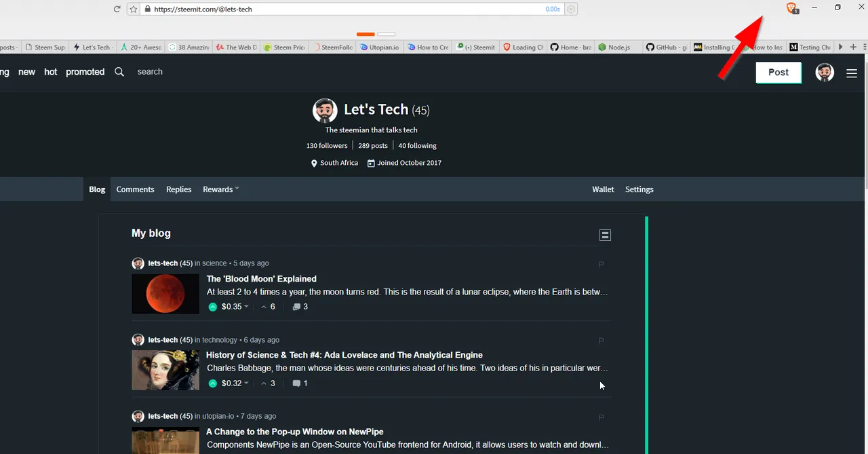Go to the 'hot' posts feed
Viewport: 868px width, 454px height.
click(51, 72)
